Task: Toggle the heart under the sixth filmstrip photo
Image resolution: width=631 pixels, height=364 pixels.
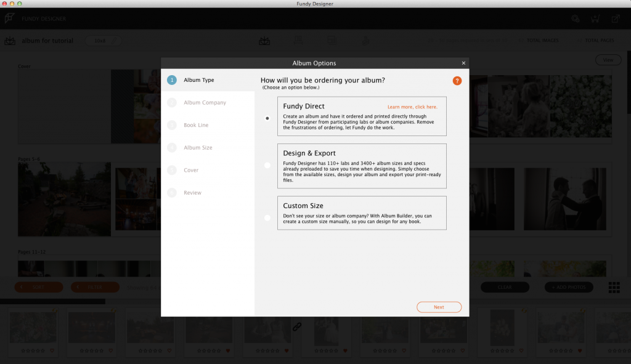Action: coord(345,350)
